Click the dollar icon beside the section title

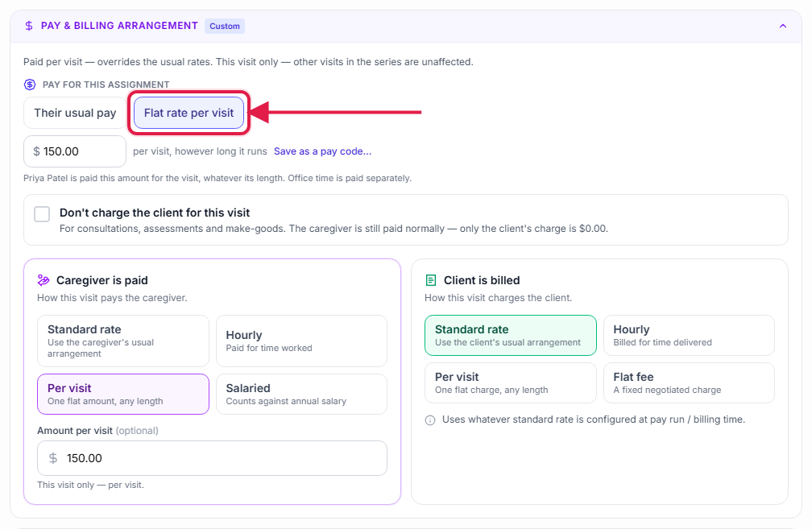point(29,26)
